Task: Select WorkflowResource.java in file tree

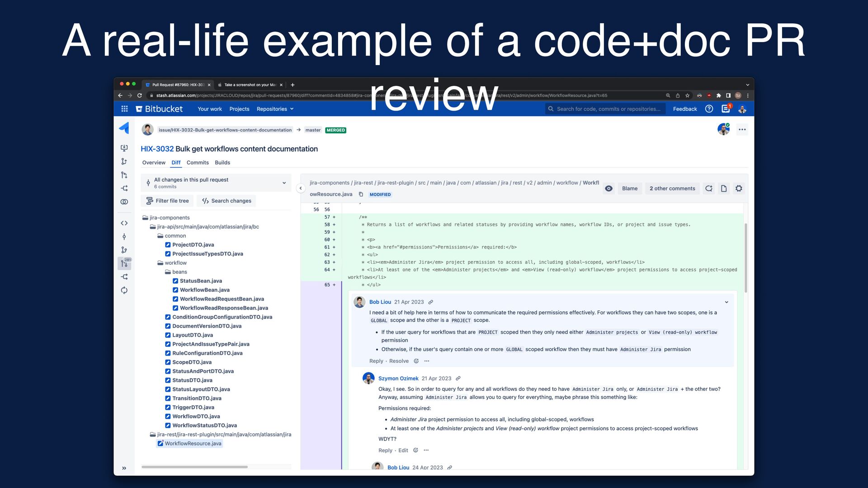Action: (189, 444)
